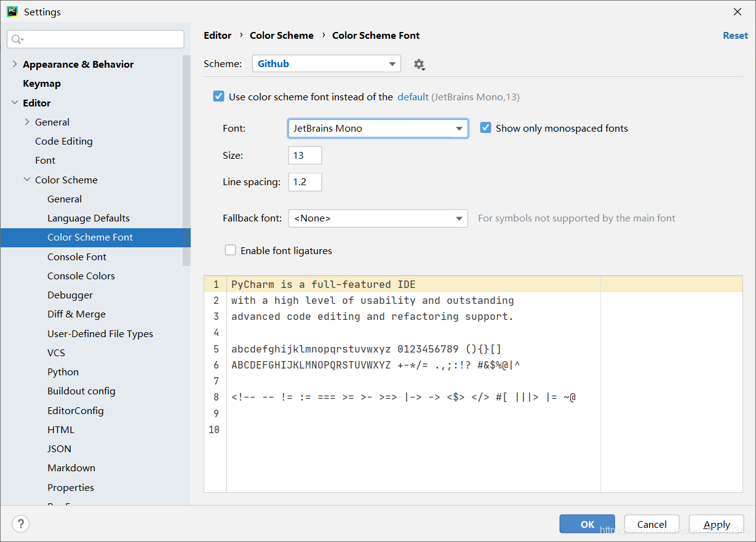Collapse the Color Scheme tree node
756x542 pixels.
coord(27,180)
